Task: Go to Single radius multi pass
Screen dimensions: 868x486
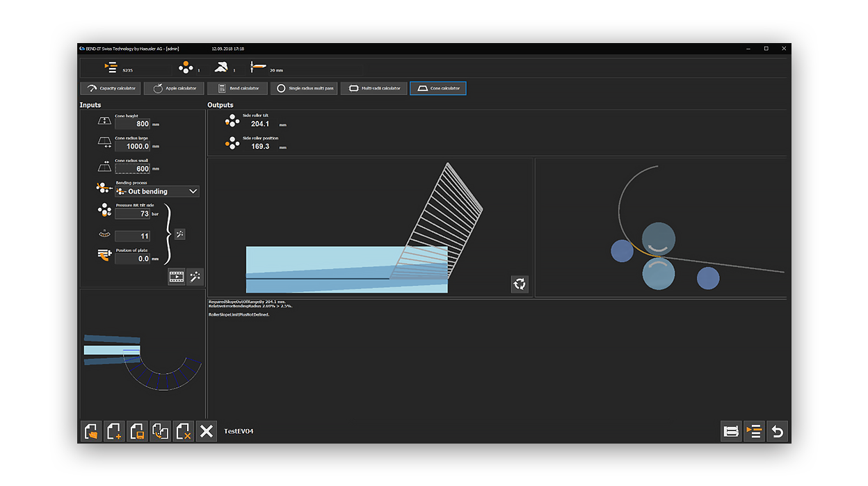Action: pos(304,88)
